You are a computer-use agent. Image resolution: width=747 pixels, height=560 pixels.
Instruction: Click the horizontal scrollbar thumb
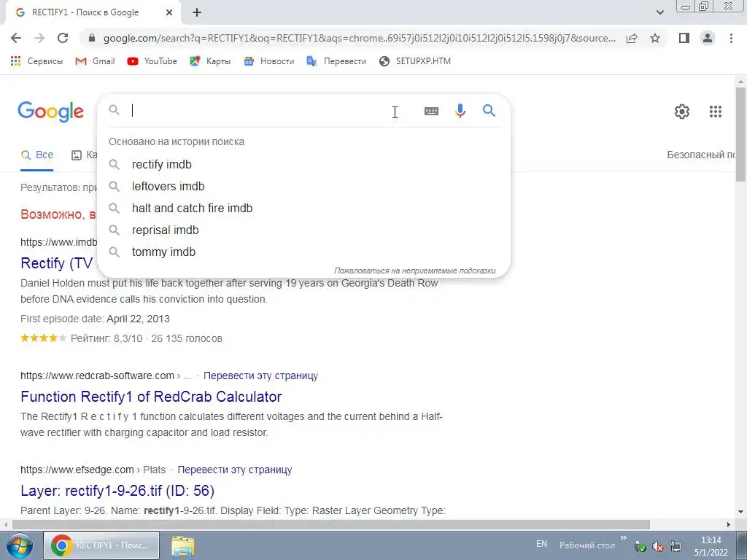(331, 524)
